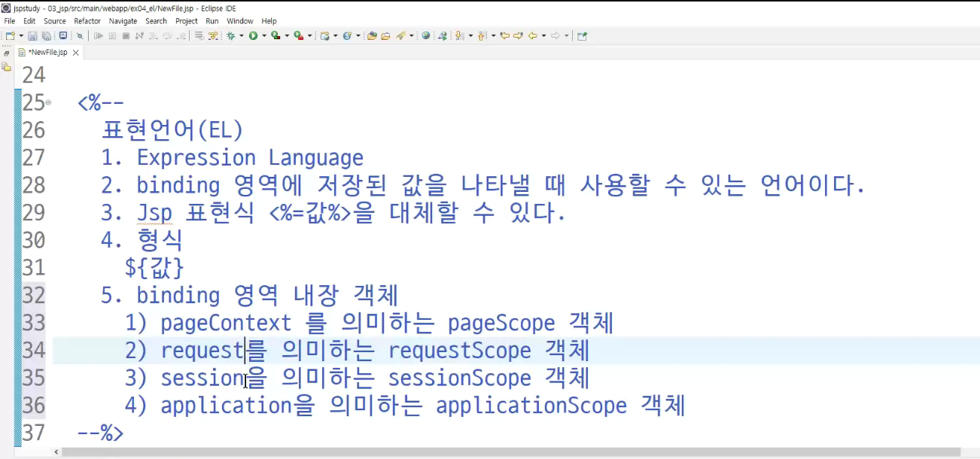Open dropdown next to the Run button
Screen dimensions: 980x459
264,35
